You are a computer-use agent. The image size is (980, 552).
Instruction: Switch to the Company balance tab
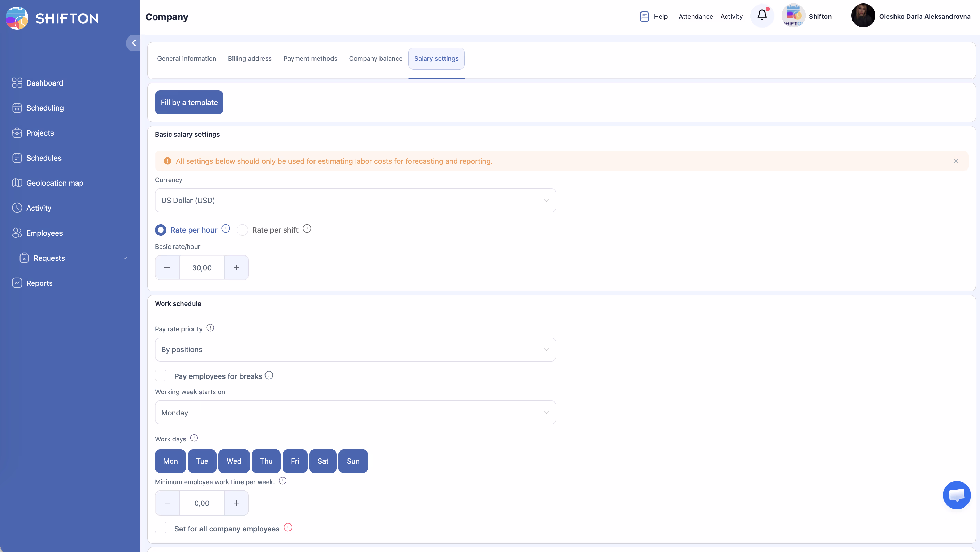[375, 59]
